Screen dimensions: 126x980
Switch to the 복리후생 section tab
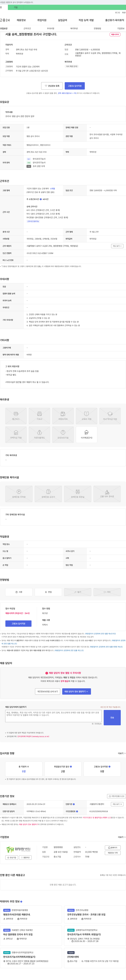[x=74, y=29]
